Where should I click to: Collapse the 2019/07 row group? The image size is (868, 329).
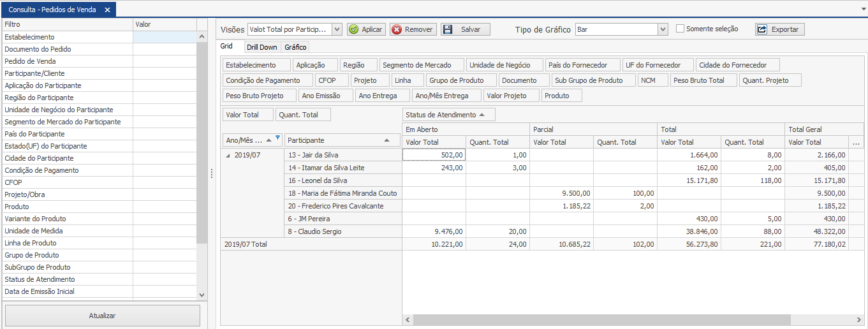point(228,155)
